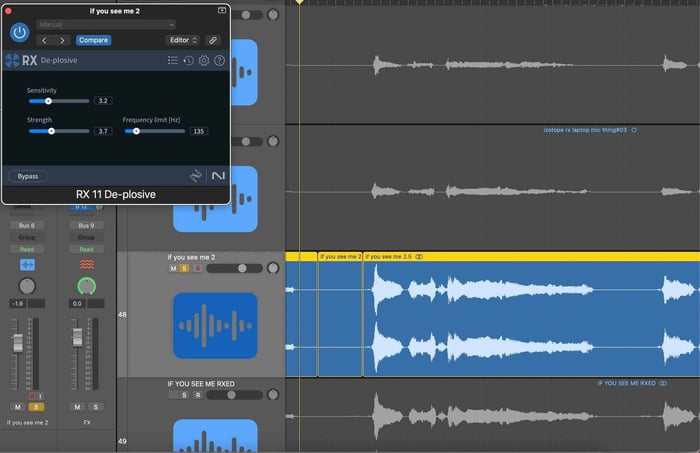Mute track 48 with M button in header

(173, 268)
